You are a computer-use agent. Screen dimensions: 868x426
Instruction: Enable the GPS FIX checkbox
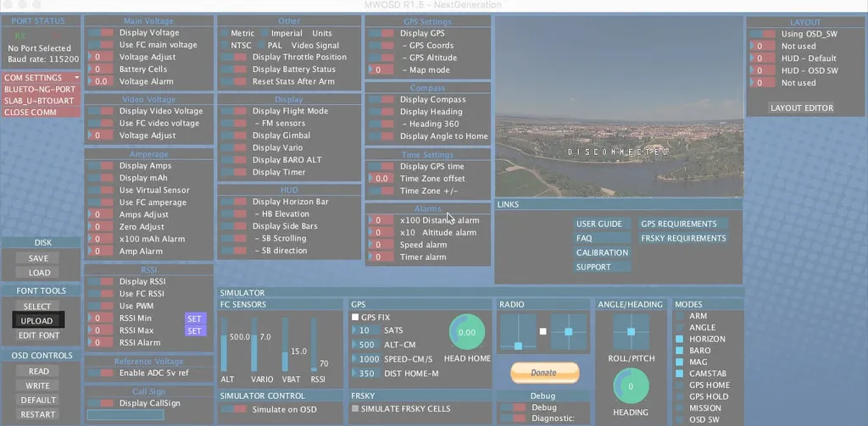click(x=355, y=317)
